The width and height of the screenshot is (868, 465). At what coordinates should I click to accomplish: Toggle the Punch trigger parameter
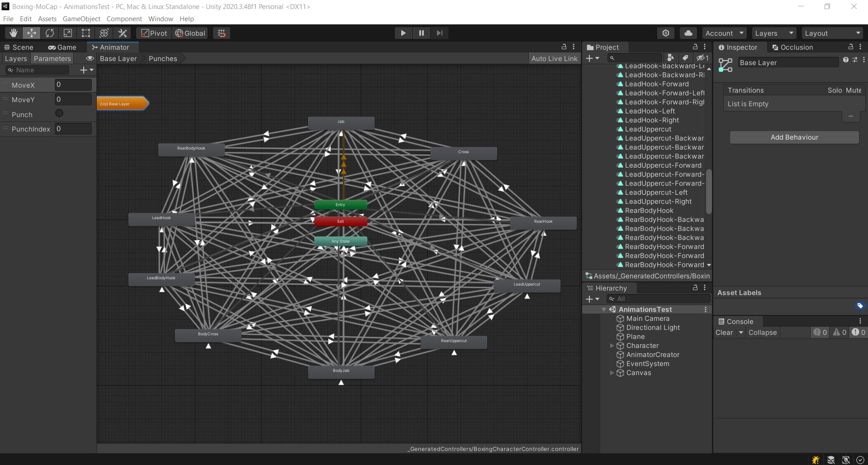59,113
